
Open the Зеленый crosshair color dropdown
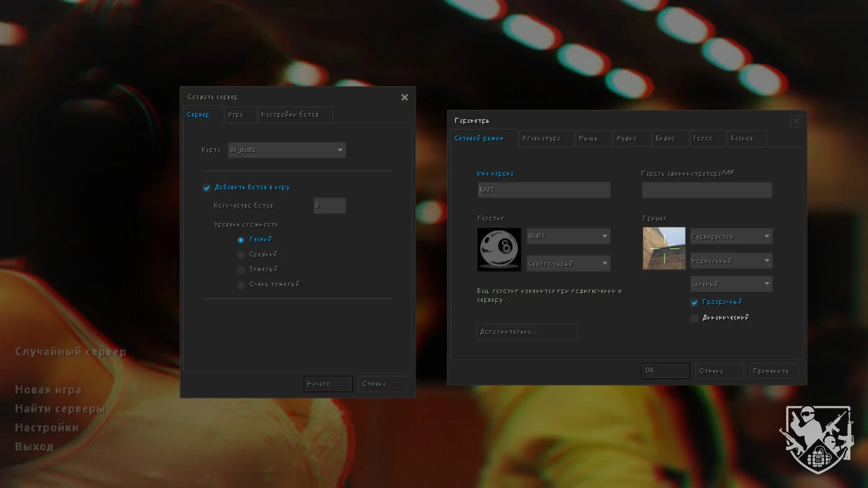730,284
